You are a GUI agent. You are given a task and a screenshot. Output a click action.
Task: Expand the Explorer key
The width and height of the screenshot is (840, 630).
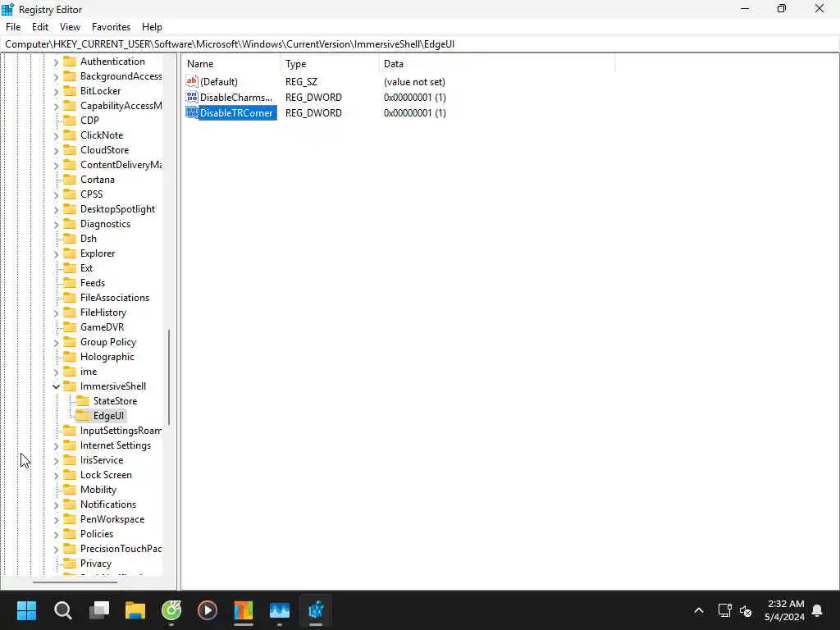point(56,254)
